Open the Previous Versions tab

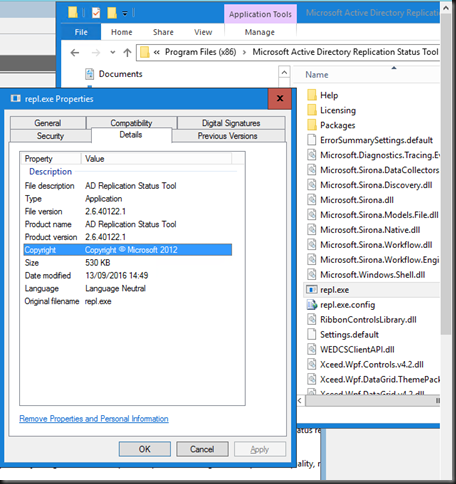tap(228, 136)
